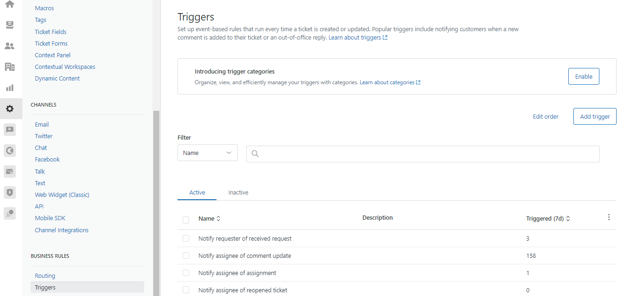644x296 pixels.
Task: Open Context Panel settings
Action: (x=53, y=55)
